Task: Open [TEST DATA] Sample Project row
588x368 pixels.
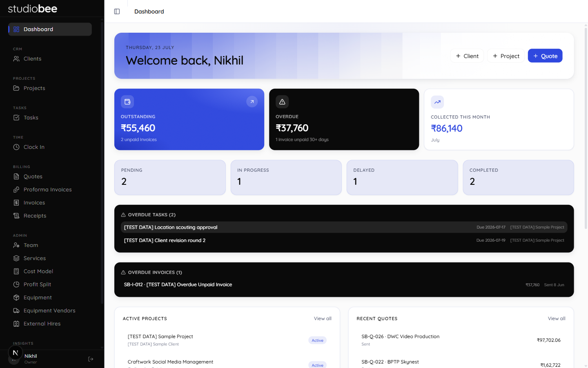Action: point(227,340)
